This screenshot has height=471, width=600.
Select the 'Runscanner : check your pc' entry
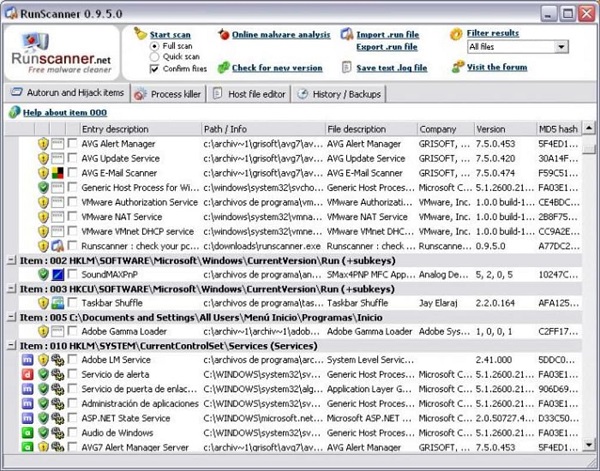pyautogui.click(x=140, y=246)
